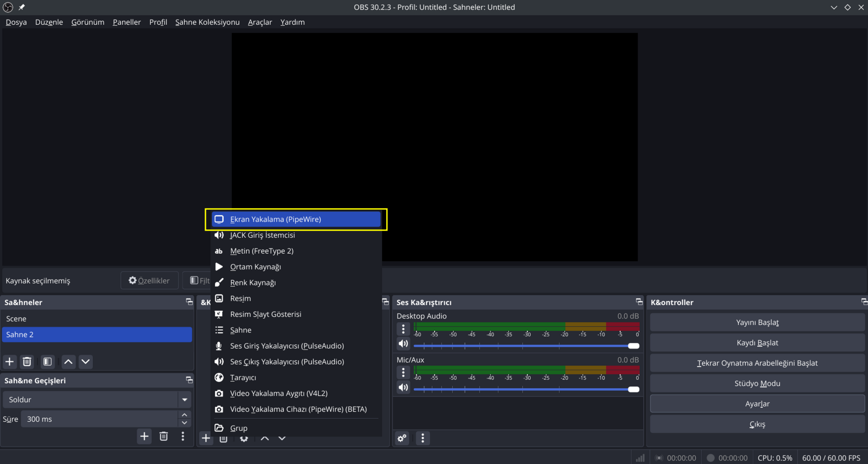This screenshot has width=868, height=464.
Task: Choose Tarayıcı source entry
Action: (296, 378)
